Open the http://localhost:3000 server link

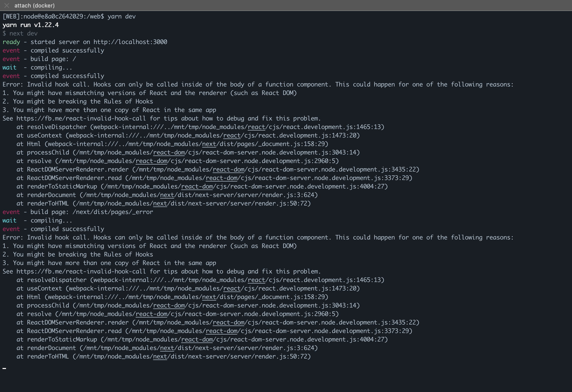tap(130, 42)
